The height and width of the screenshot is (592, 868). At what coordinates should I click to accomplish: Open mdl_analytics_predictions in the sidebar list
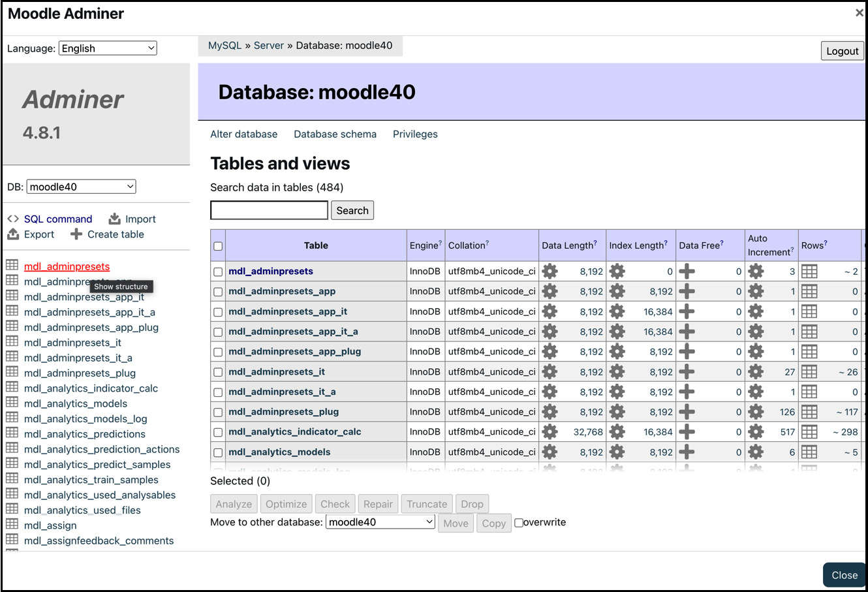click(85, 434)
